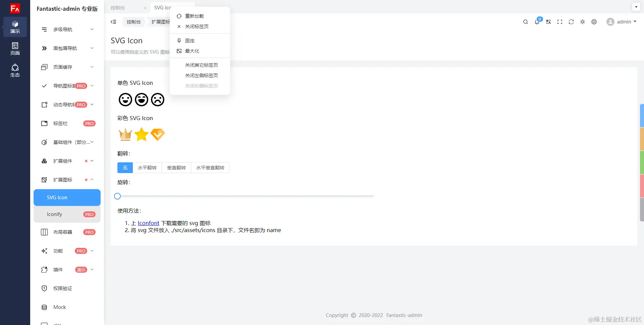Toggle light/dark theme sun icon
This screenshot has height=325, width=644.
click(583, 22)
